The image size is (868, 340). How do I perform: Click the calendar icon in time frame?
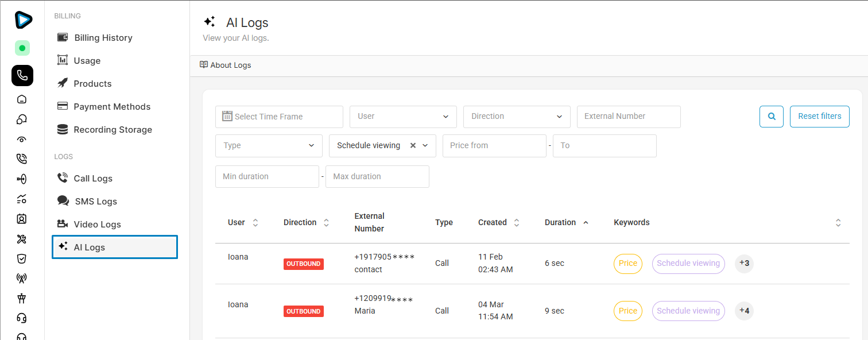pos(227,117)
